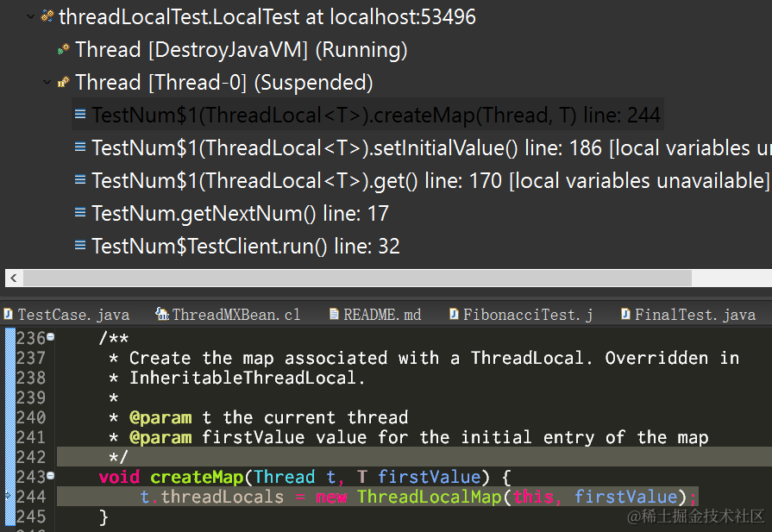Click the Java file icon on FinalTest.java tab
772x532 pixels.
625,314
